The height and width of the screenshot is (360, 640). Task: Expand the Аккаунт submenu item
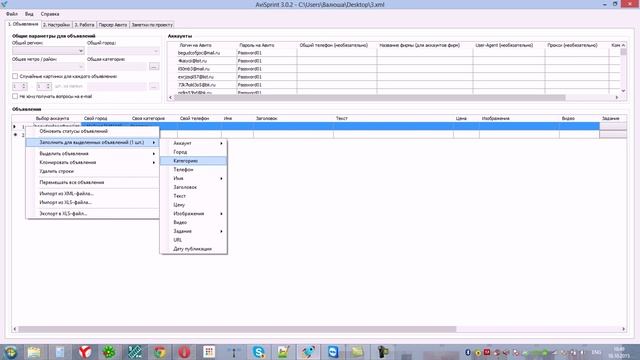[x=193, y=143]
